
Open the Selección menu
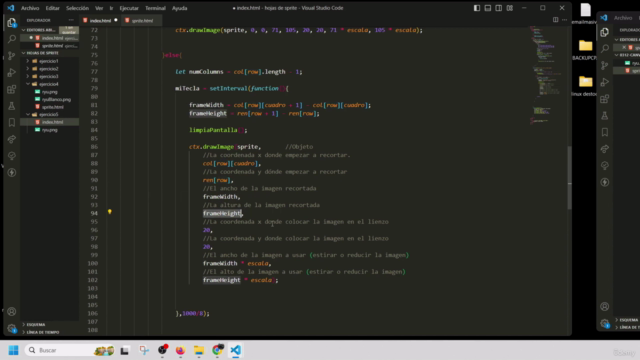click(x=77, y=8)
